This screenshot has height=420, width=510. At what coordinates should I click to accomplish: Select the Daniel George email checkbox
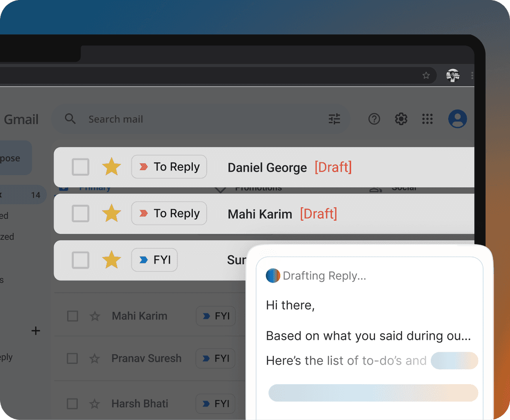tap(80, 167)
